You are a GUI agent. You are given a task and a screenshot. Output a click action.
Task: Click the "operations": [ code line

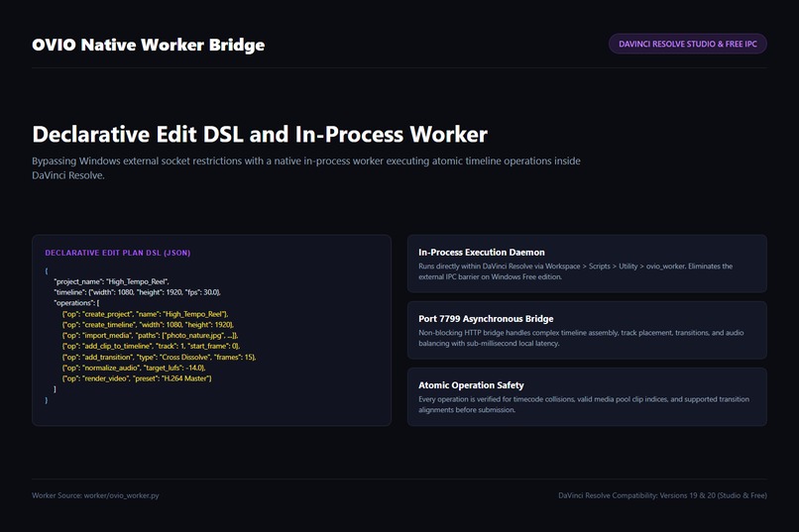[x=77, y=303]
